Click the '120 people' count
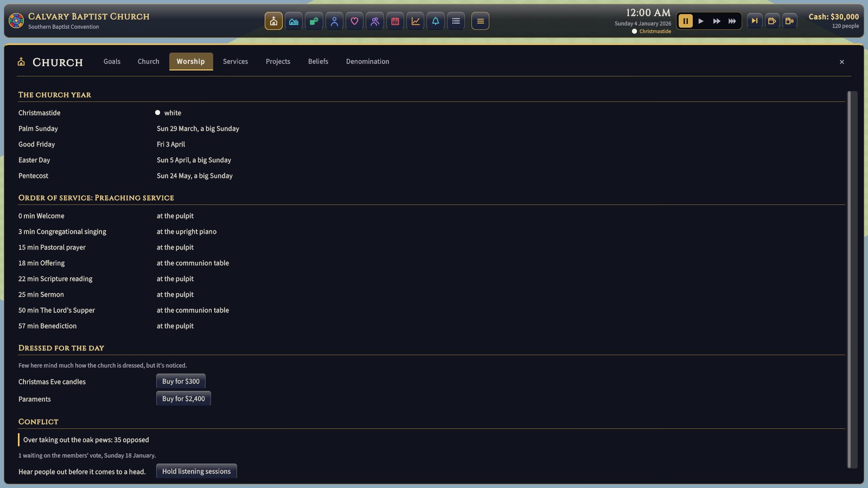The width and height of the screenshot is (868, 488). (845, 26)
